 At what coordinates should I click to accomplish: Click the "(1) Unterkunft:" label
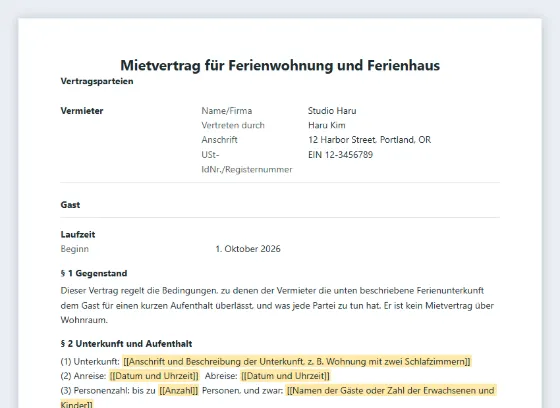pos(90,362)
